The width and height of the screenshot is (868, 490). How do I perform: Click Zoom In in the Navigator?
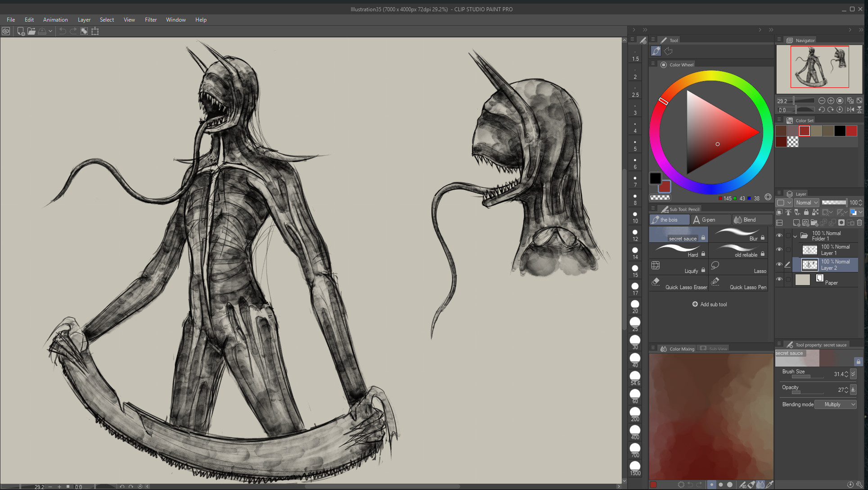pyautogui.click(x=831, y=101)
